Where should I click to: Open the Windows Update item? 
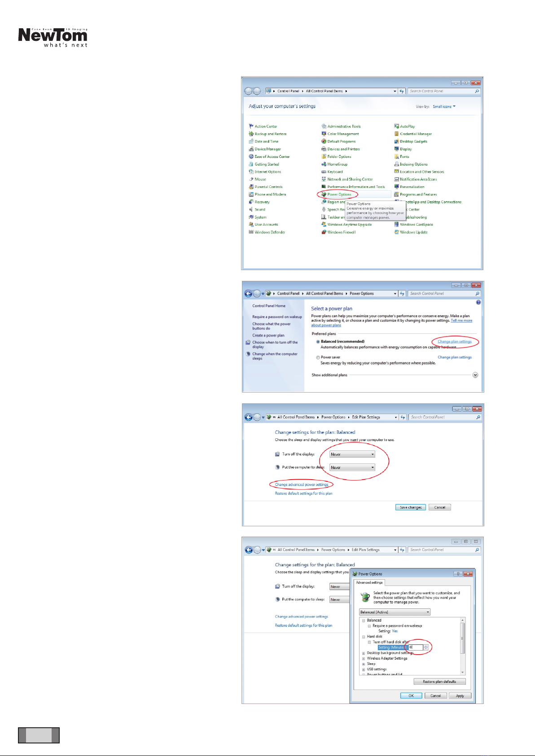coord(414,232)
